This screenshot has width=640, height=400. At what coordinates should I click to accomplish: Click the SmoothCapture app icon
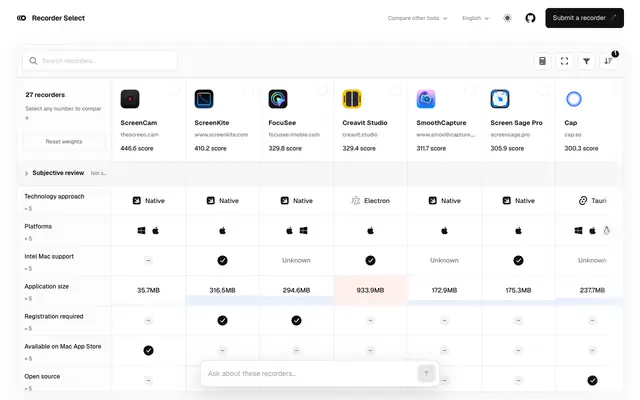[x=426, y=99]
